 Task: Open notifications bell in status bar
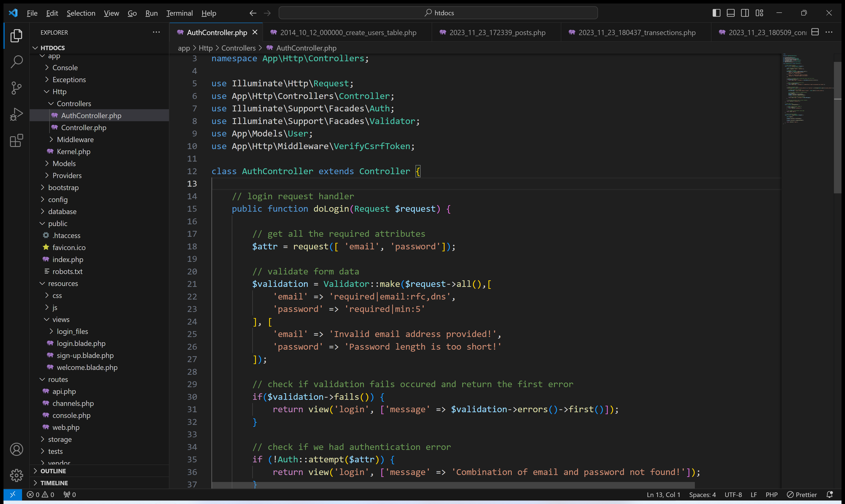click(830, 494)
